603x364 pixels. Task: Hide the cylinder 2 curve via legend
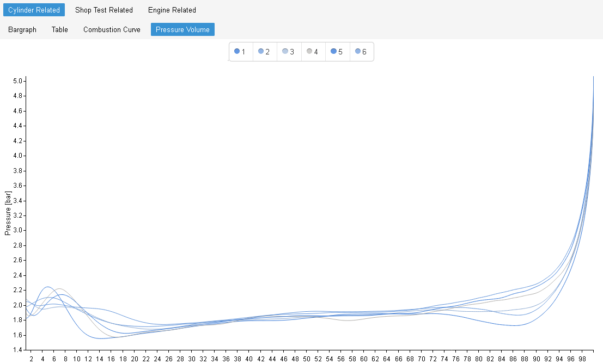265,52
